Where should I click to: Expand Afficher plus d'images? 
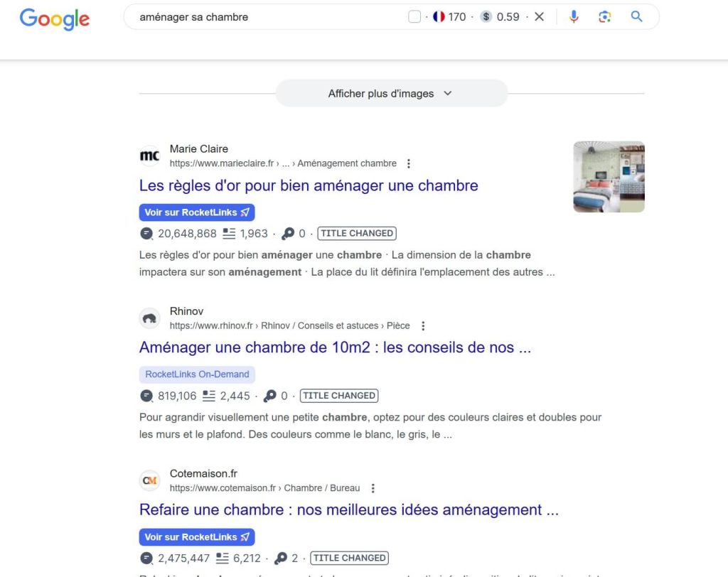pos(392,93)
